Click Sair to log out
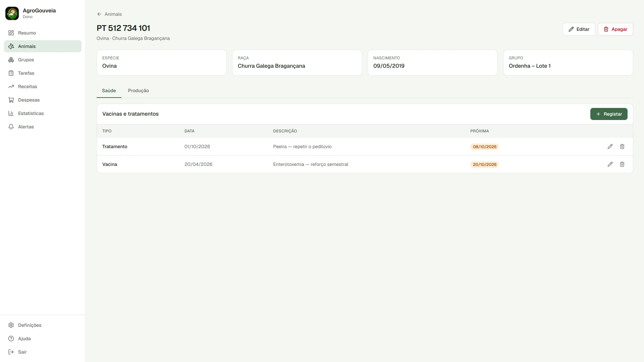Viewport: 644px width, 362px height. click(x=43, y=352)
